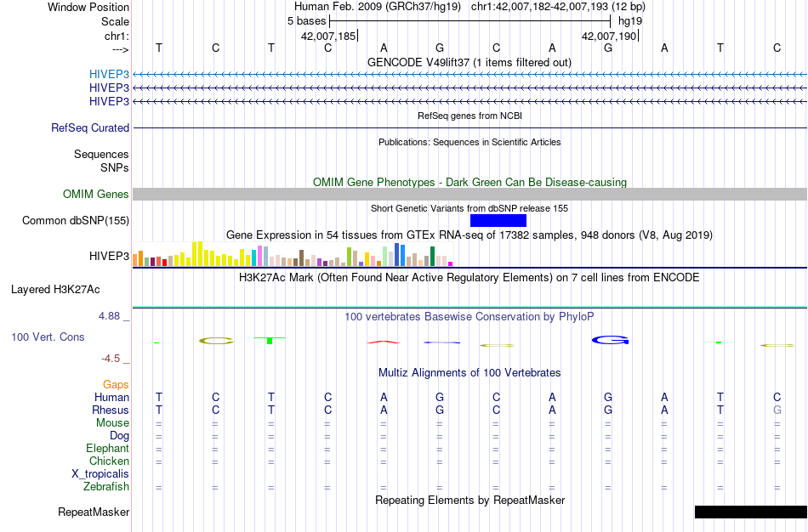This screenshot has width=808, height=532.
Task: Click the 'RefSeq genes from NCBI' title
Action: point(469,116)
